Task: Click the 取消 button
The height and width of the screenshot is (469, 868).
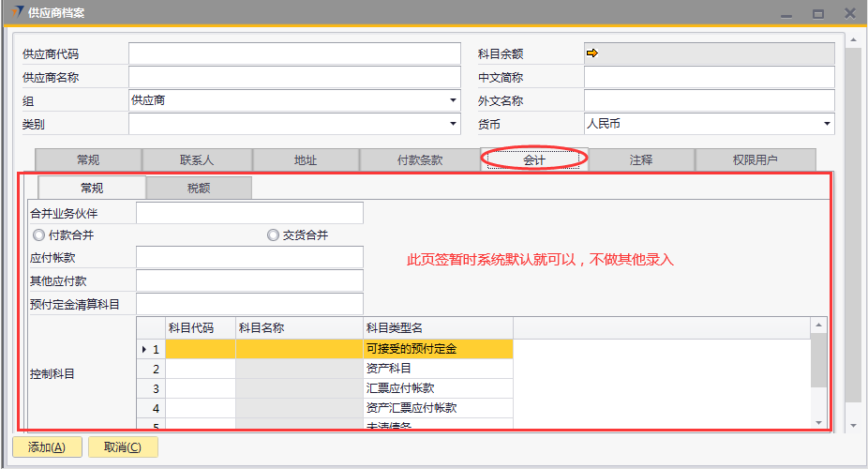Action: click(x=123, y=447)
